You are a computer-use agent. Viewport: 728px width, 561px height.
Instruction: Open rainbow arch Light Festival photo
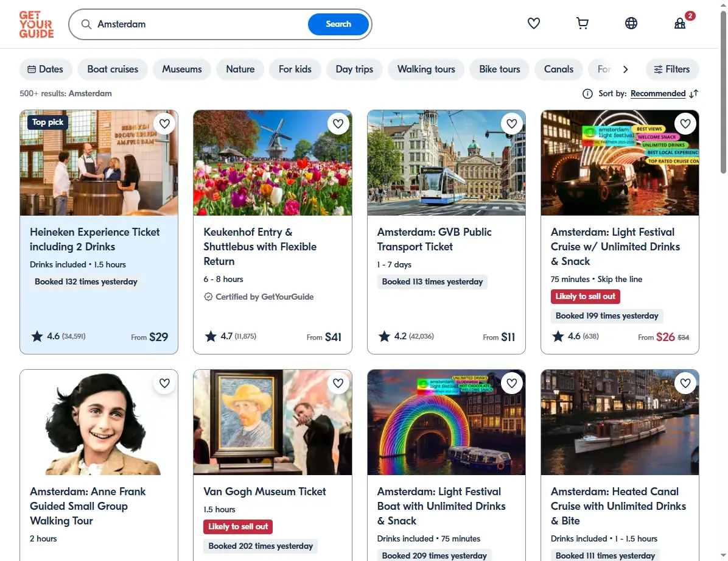(446, 422)
